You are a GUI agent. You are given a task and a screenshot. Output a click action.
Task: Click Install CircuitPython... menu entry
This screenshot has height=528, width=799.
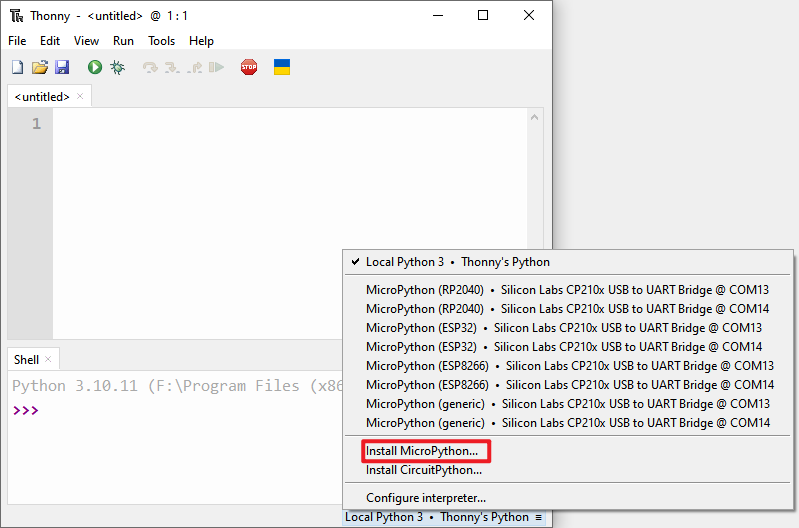click(568, 470)
